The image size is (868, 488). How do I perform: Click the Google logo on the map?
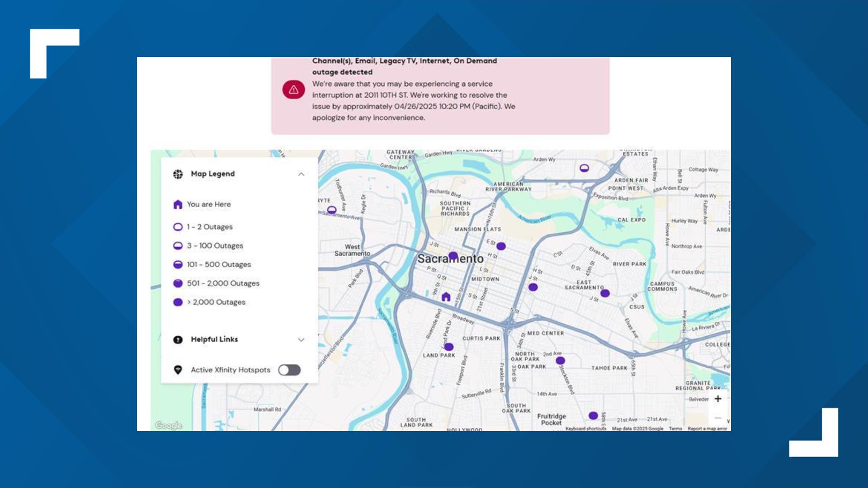pyautogui.click(x=168, y=425)
